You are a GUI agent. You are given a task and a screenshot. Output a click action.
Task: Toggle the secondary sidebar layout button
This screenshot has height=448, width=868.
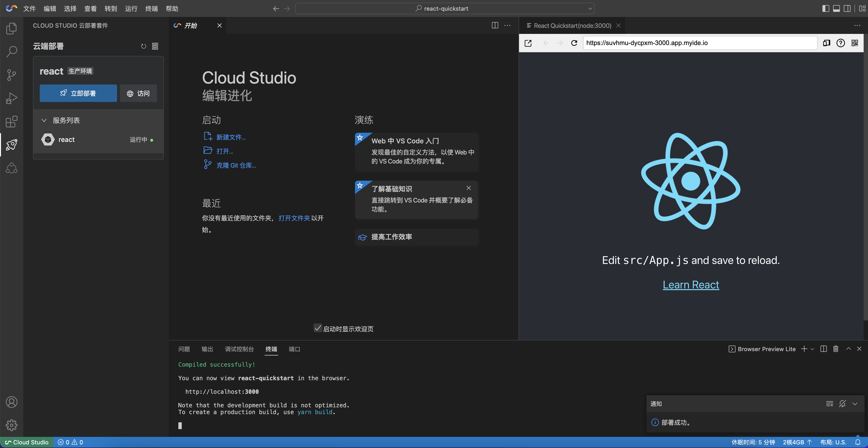pos(847,8)
